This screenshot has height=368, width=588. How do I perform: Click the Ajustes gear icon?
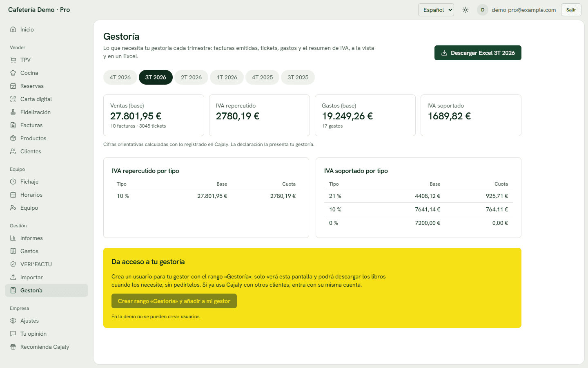coord(13,321)
